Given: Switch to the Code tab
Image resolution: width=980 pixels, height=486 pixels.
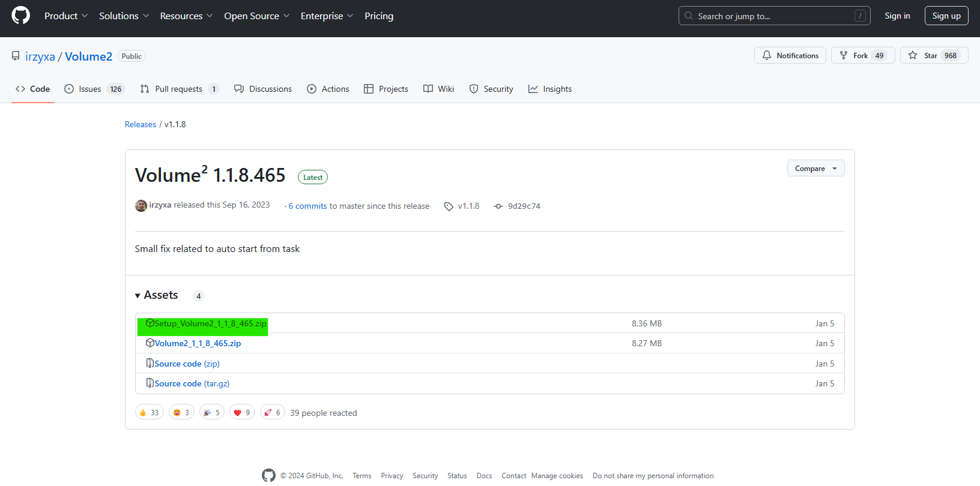Looking at the screenshot, I should 32,89.
